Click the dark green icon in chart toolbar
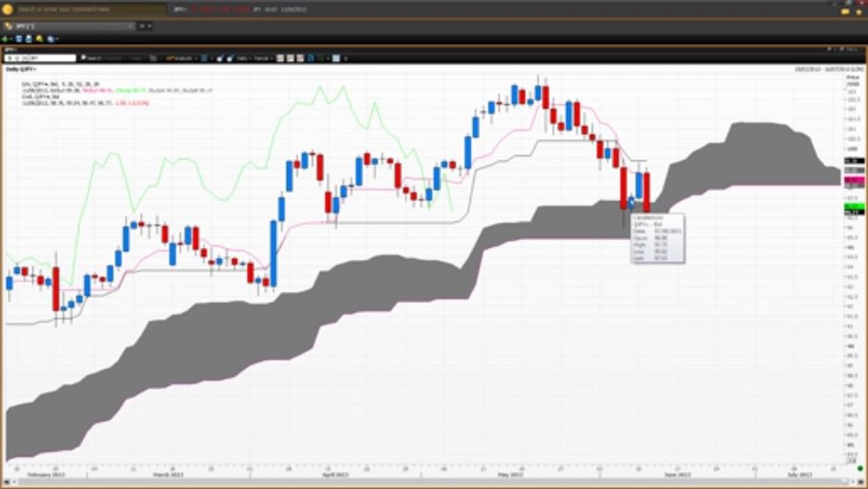 320,58
